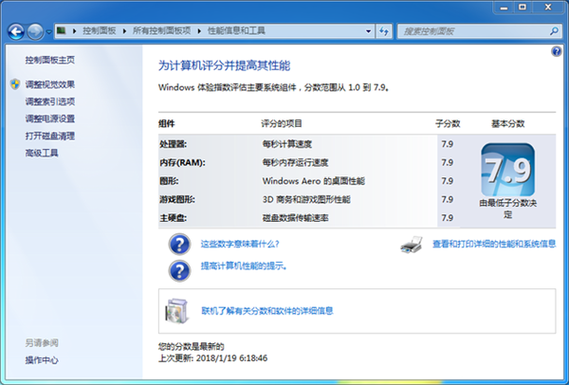This screenshot has height=385, width=569.
Task: Click the printer icon
Action: 412,244
